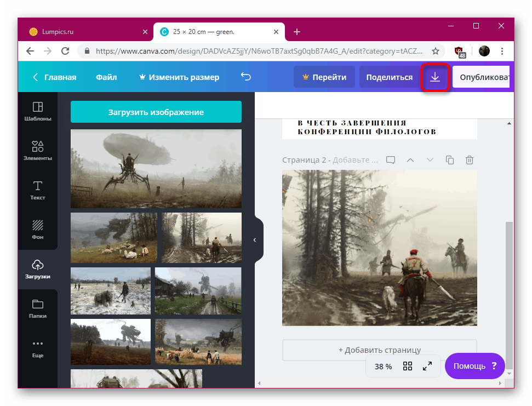
Task: Open a new browser tab
Action: click(297, 32)
